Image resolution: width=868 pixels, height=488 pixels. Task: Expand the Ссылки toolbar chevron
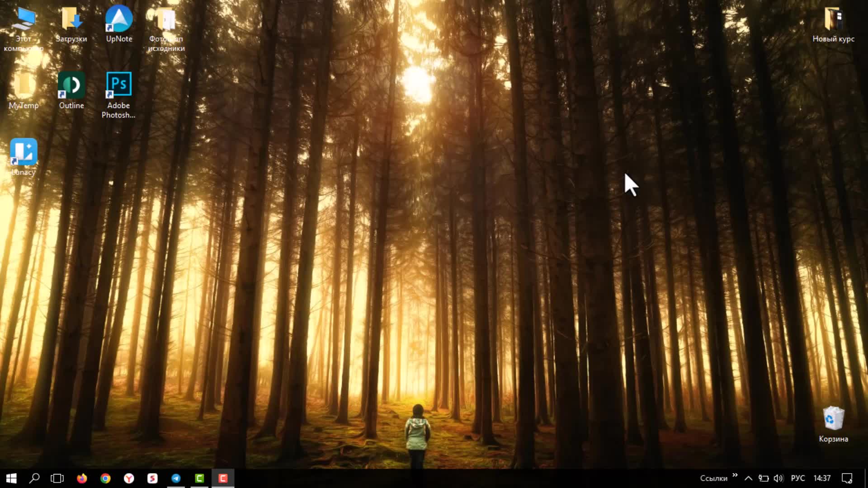pyautogui.click(x=736, y=476)
